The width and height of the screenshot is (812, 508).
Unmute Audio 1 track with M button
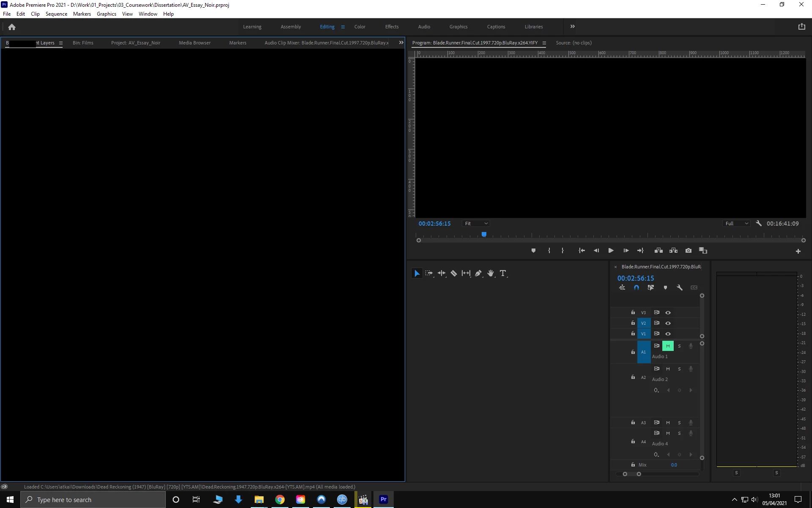point(668,346)
